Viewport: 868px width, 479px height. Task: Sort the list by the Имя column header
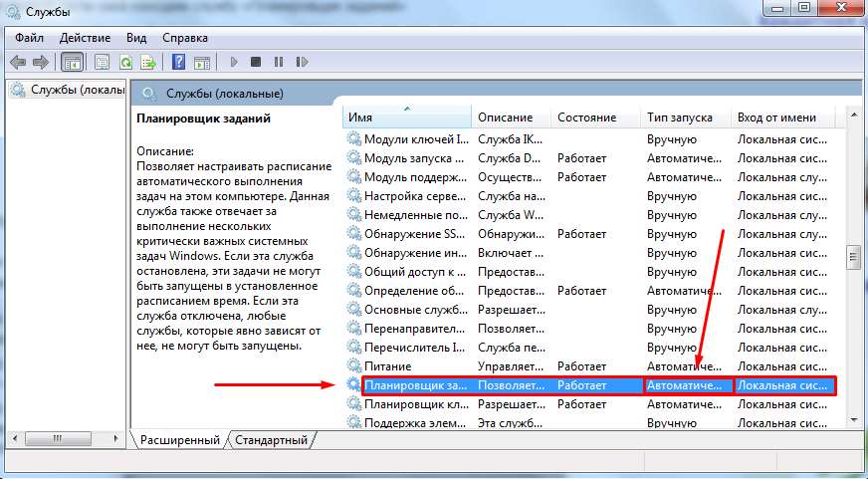pyautogui.click(x=408, y=118)
